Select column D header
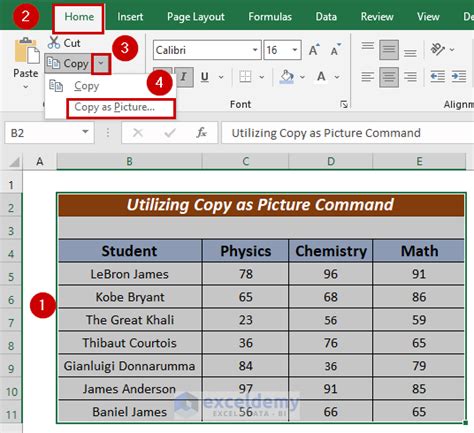 [x=331, y=162]
